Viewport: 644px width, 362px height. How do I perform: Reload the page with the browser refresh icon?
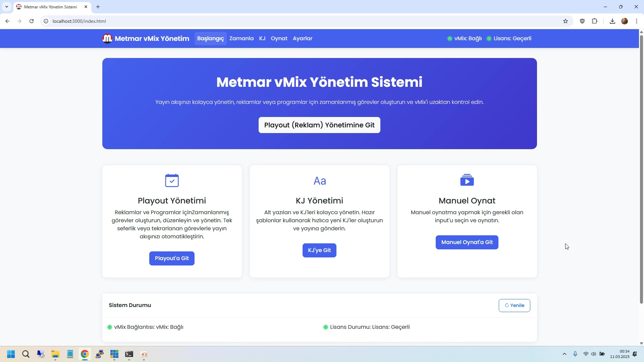point(32,21)
